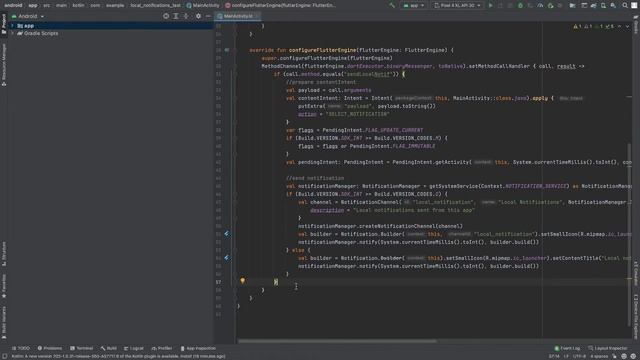Viewport: 640px width, 360px height.
Task: Click the Project Structure folder icon
Action: tap(573, 5)
